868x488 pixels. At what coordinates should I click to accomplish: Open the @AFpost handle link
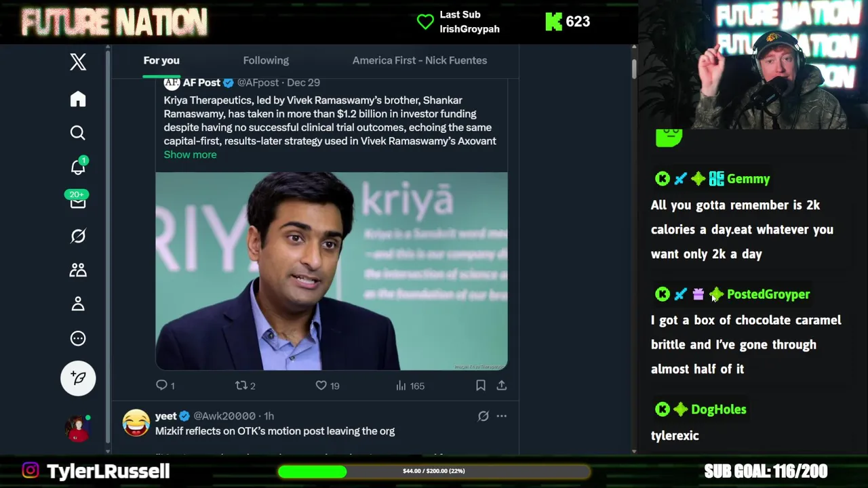pos(258,83)
